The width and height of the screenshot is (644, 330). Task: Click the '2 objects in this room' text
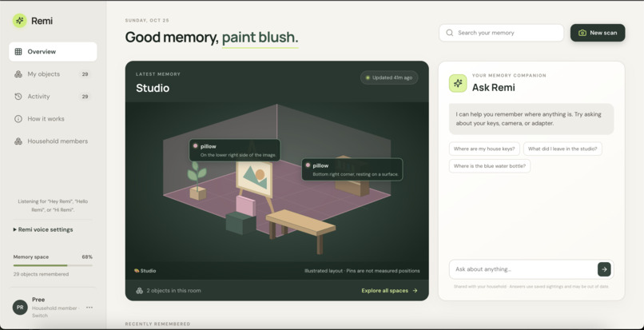tap(173, 291)
